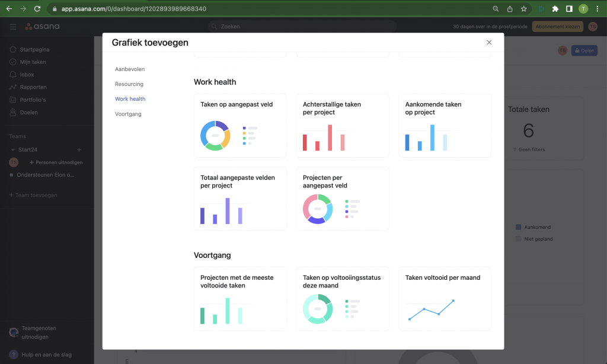The image size is (607, 364).
Task: Switch to the Resourcing section
Action: point(129,84)
